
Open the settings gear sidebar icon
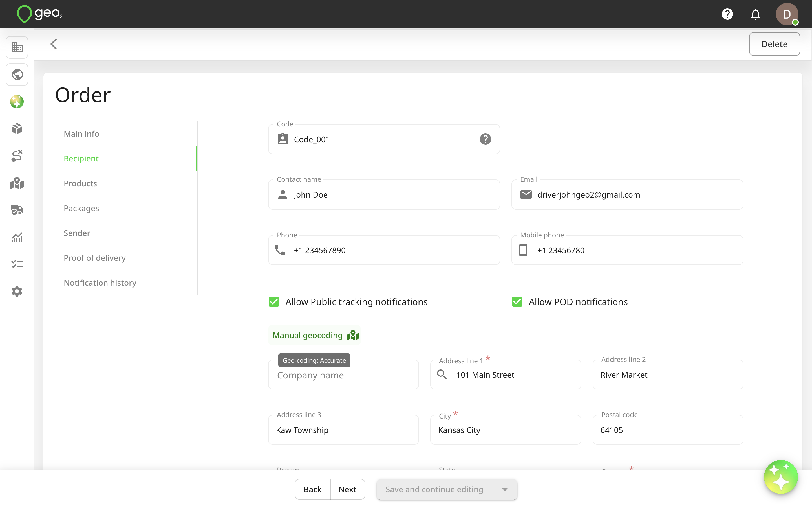coord(17,291)
